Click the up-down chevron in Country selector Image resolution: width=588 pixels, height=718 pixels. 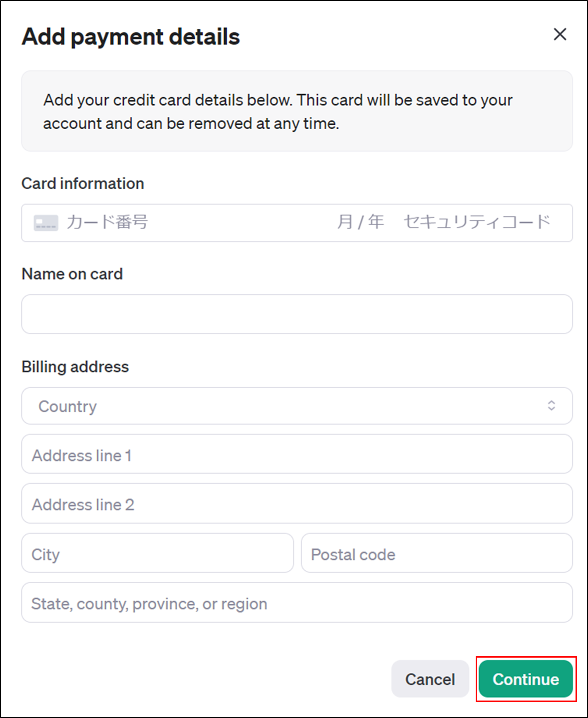click(x=551, y=406)
